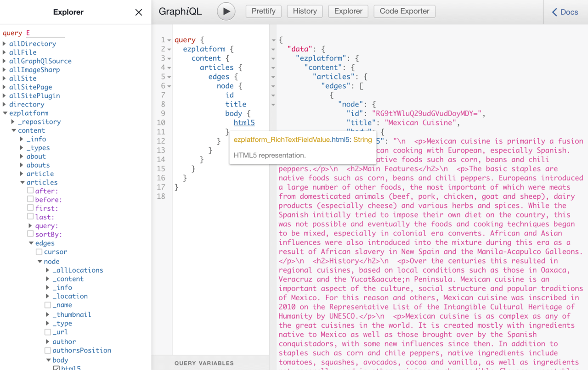Fold the "data" object in results
This screenshot has height=370, width=588.
[x=273, y=50]
